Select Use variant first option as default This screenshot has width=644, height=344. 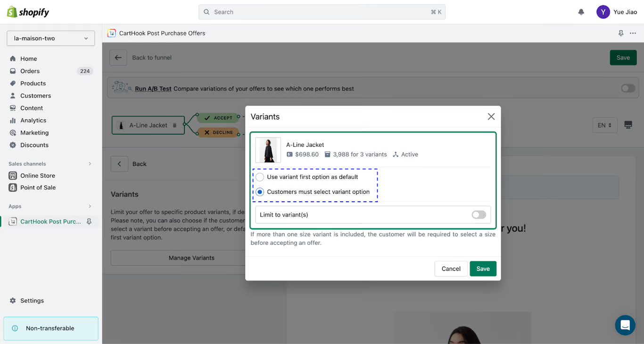(260, 177)
